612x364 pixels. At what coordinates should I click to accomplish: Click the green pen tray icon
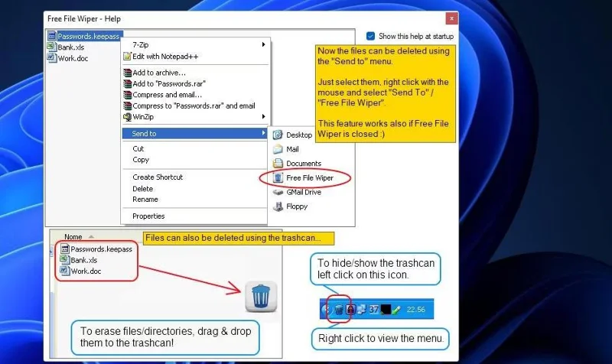tap(396, 310)
